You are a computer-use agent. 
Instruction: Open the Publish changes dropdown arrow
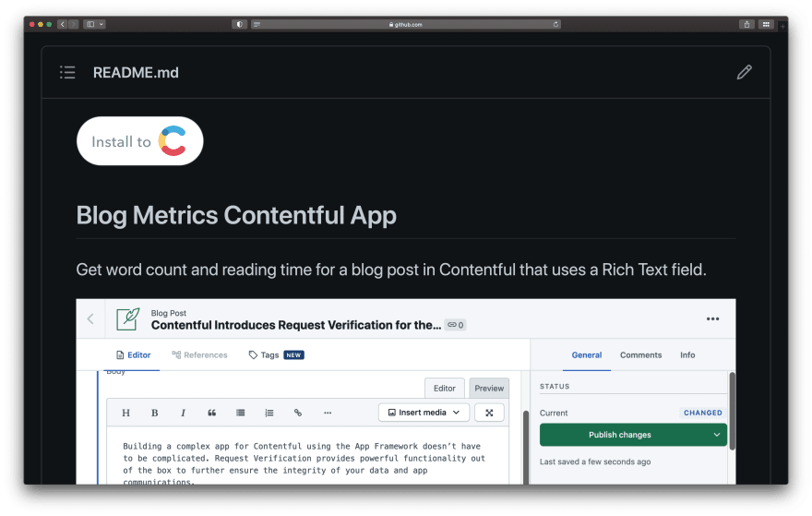coord(717,435)
